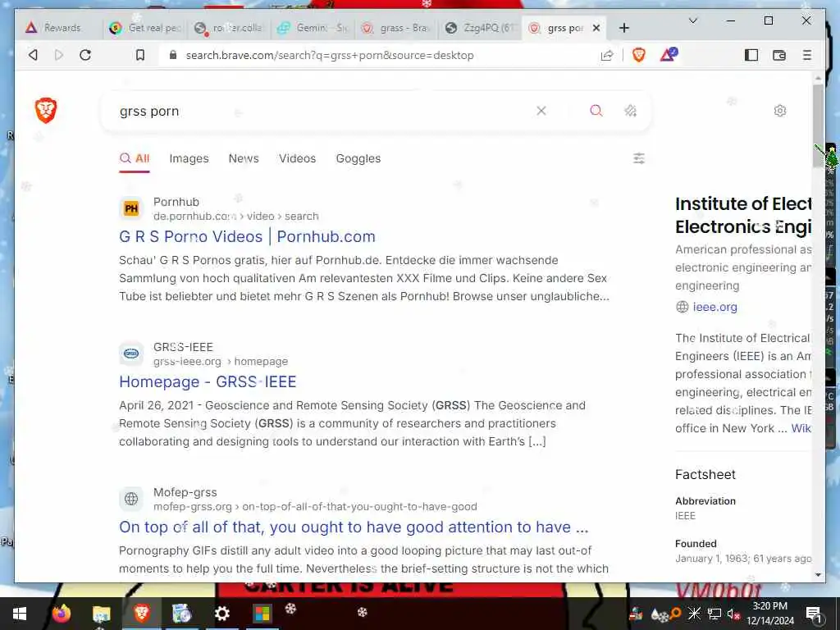The height and width of the screenshot is (630, 840).
Task: Select the Videos search category
Action: pyautogui.click(x=297, y=158)
